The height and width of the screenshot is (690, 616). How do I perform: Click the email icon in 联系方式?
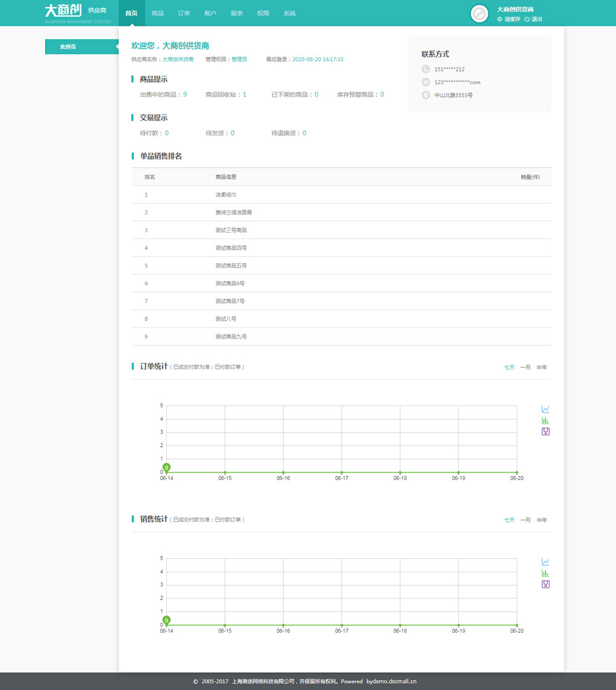coord(426,82)
